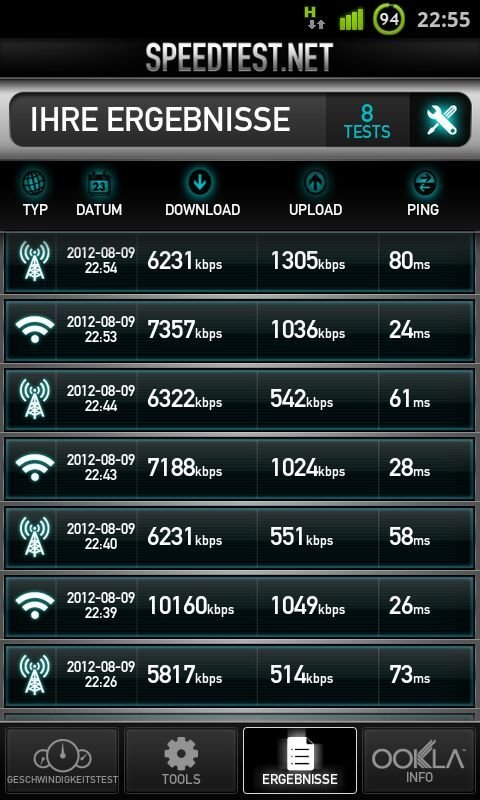
Task: Tap the Ihre Ergebnisse header
Action: [160, 120]
